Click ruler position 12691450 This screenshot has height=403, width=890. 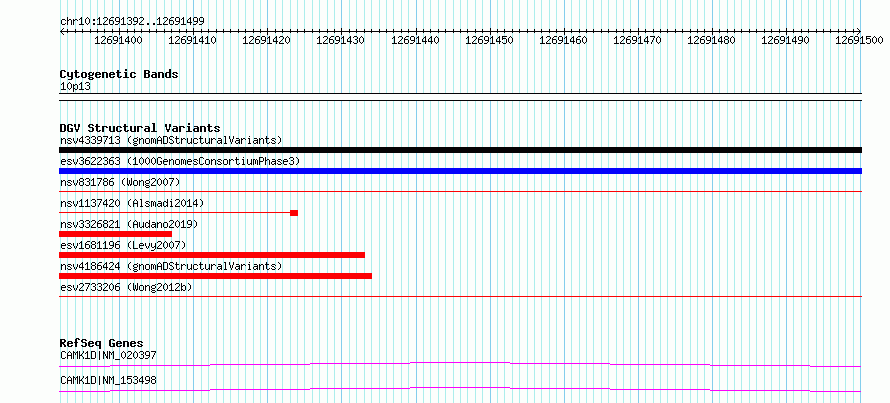point(489,40)
